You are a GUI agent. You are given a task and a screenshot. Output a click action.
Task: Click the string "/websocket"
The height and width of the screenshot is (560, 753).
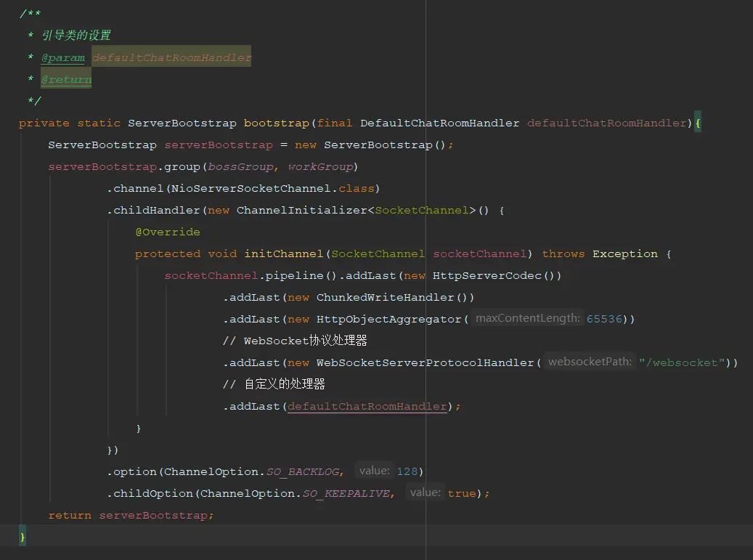point(681,362)
